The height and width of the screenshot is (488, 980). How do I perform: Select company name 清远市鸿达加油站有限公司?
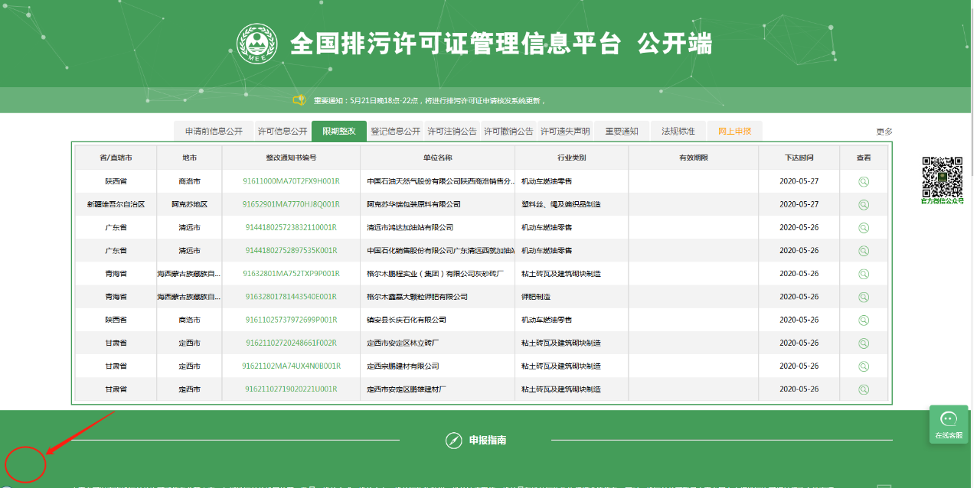coord(410,228)
